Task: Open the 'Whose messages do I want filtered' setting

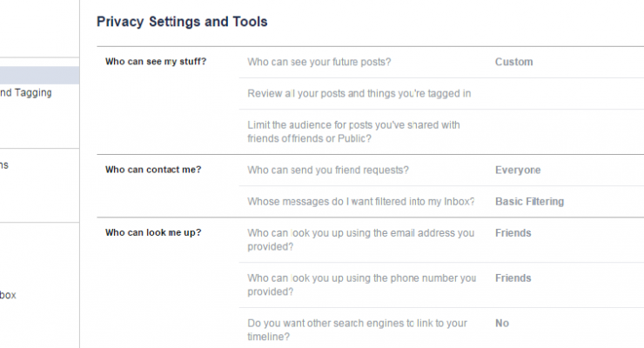Action: point(360,201)
